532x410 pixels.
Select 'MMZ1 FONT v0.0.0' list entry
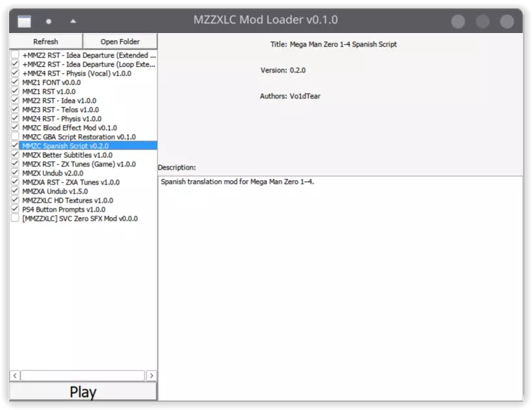pyautogui.click(x=52, y=82)
